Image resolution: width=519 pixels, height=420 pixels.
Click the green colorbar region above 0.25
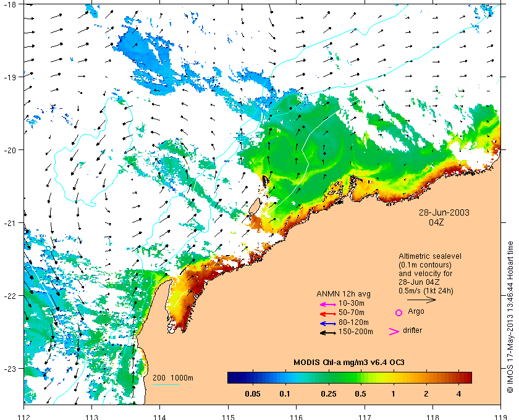(x=329, y=377)
